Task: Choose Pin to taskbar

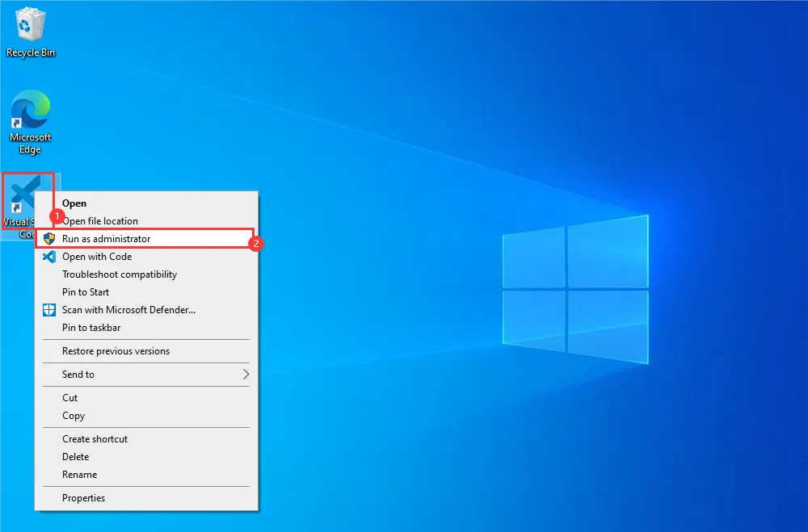Action: click(91, 328)
